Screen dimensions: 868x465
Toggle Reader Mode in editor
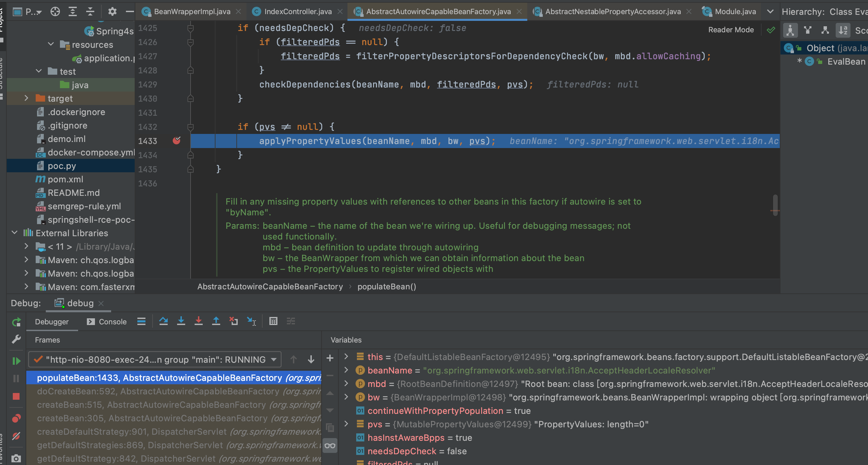[731, 30]
